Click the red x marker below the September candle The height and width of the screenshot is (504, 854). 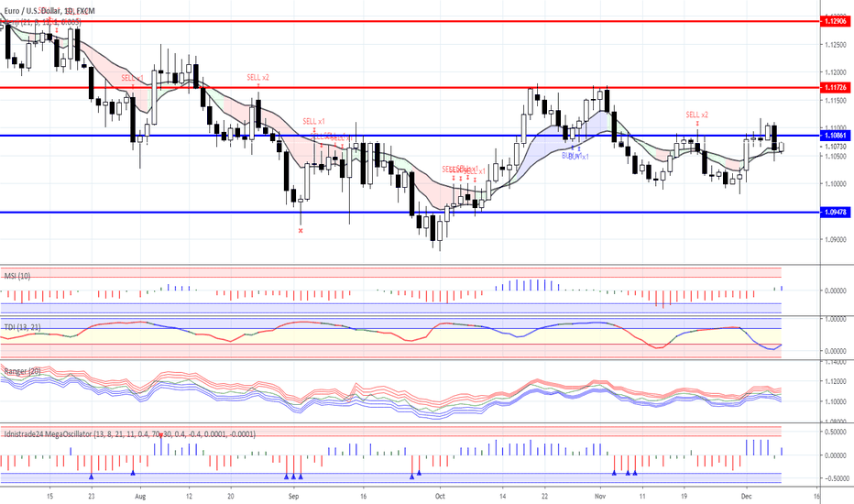point(301,230)
